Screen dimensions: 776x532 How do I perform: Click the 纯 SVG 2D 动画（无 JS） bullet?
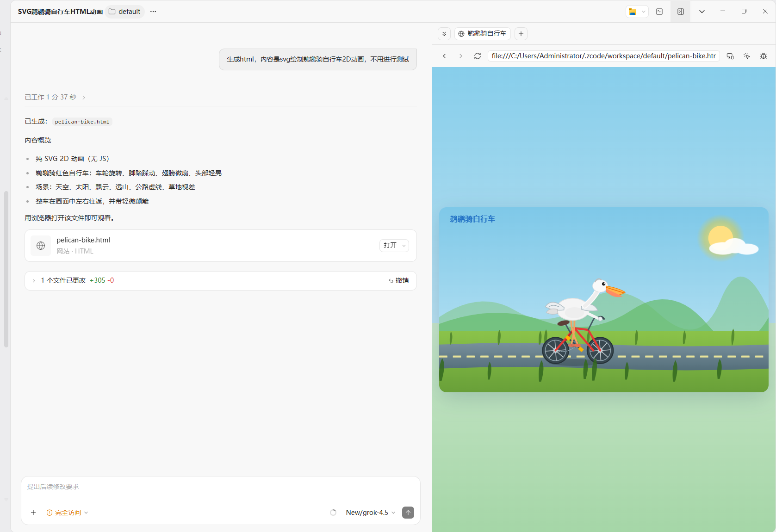click(72, 159)
